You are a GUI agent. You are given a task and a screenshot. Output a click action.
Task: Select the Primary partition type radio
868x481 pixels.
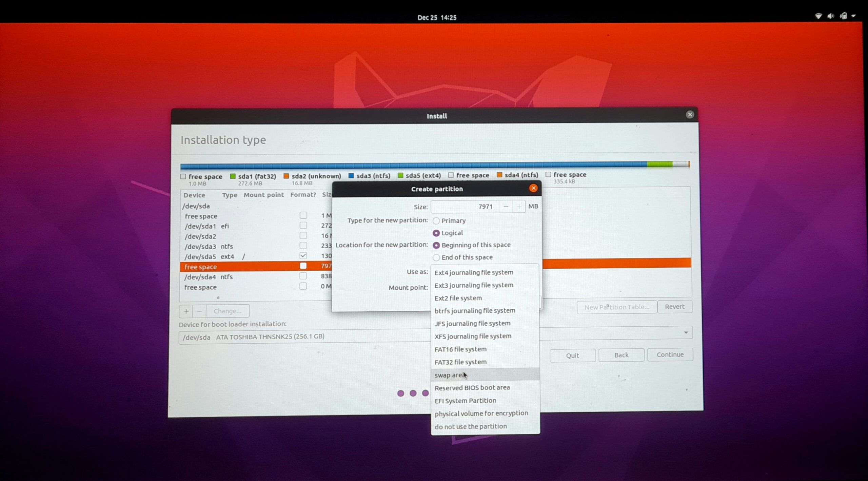point(436,221)
